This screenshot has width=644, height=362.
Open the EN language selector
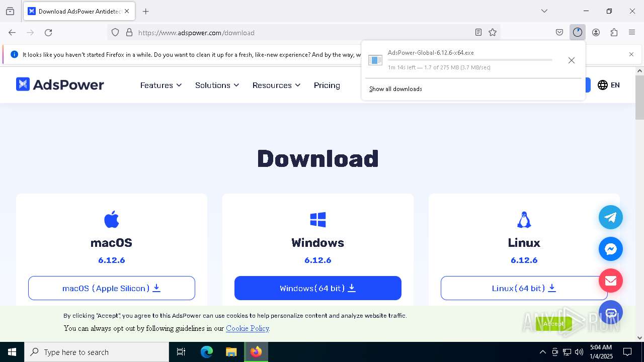pyautogui.click(x=609, y=85)
